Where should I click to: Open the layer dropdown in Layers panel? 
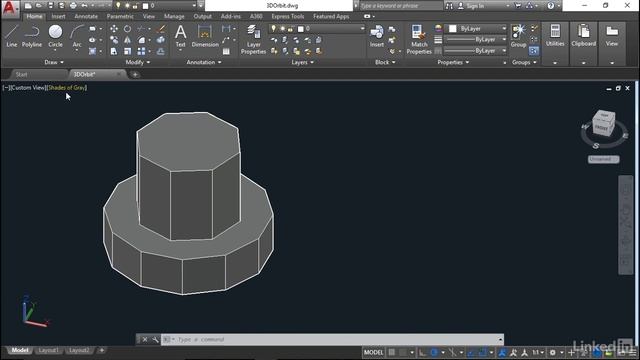pos(317,29)
